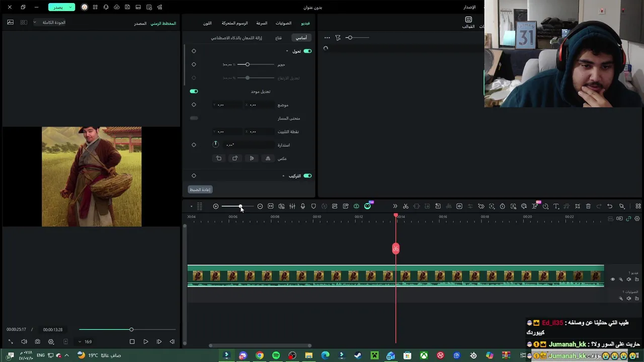Toggle the Transform (تحول) switch
Image resolution: width=644 pixels, height=362 pixels.
click(307, 51)
